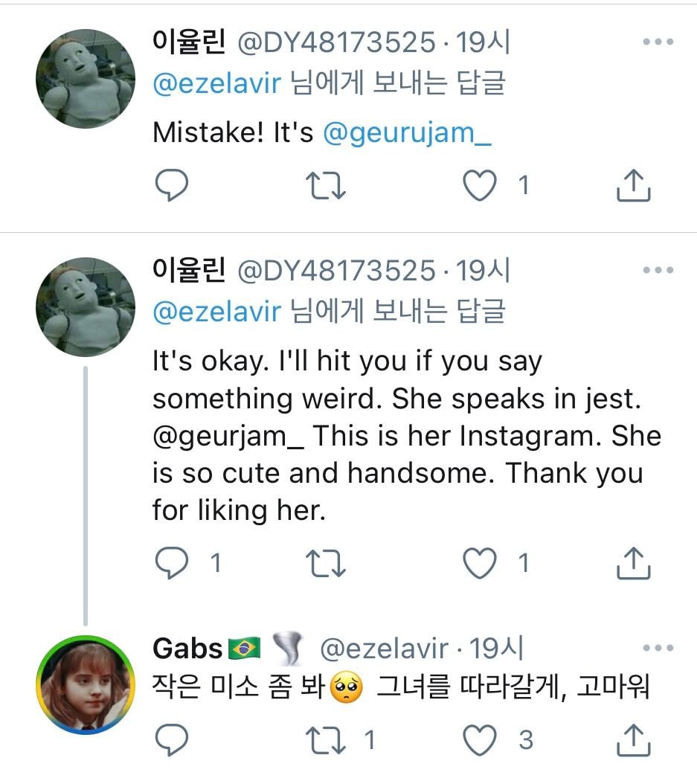Open more options on the Gabs tweet

pos(658,649)
